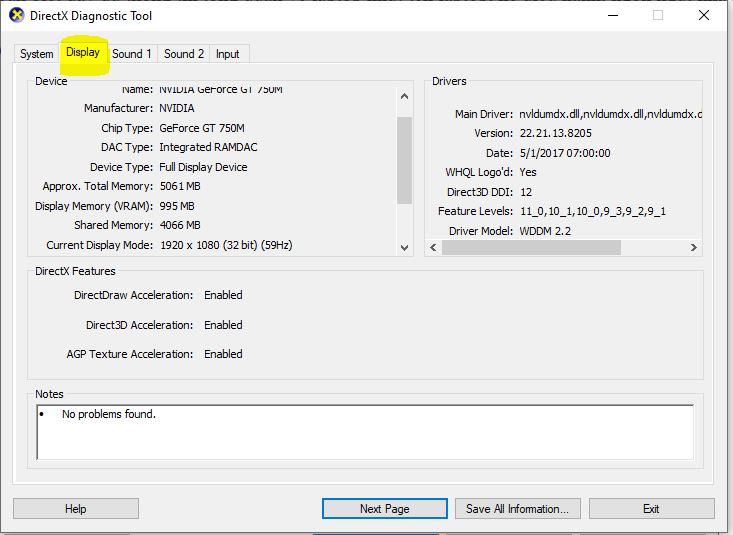The width and height of the screenshot is (733, 535).
Task: Click Driver Model value 'WDDM 2.2'
Action: tap(546, 231)
